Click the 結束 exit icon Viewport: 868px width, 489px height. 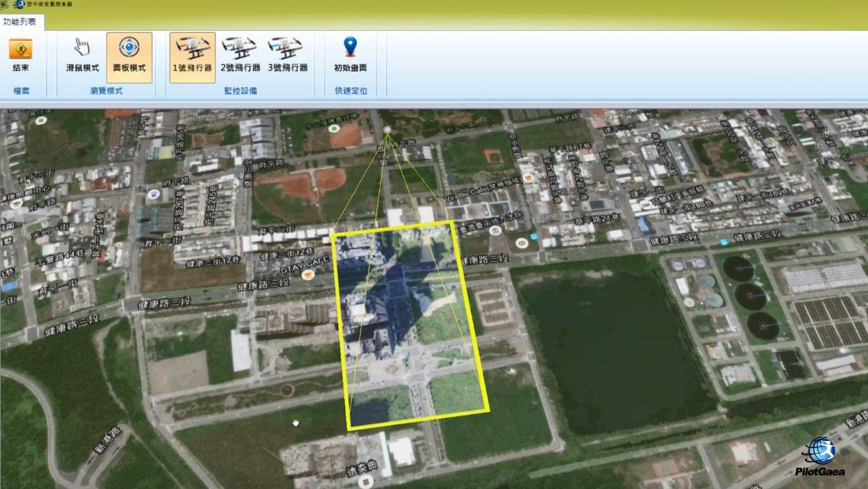[x=21, y=50]
